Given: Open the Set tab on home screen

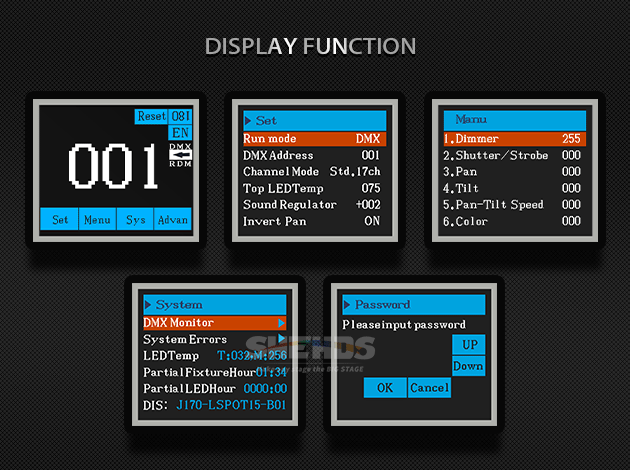Looking at the screenshot, I should point(60,220).
